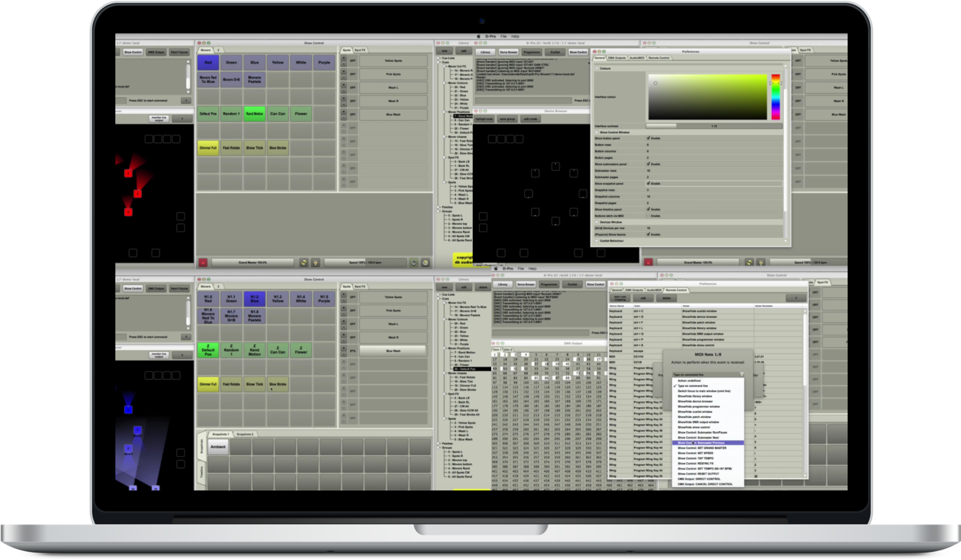Pick a shade in interface colour field
The height and width of the screenshot is (560, 961).
tap(707, 97)
